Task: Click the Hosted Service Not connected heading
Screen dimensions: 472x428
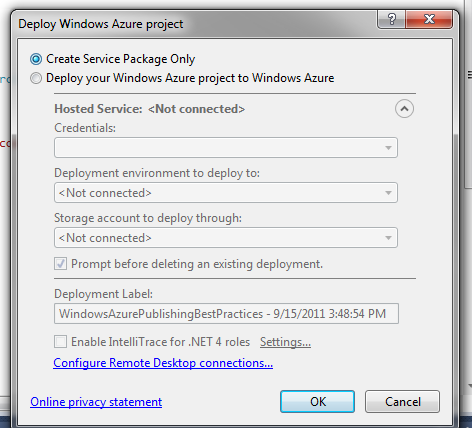Action: coord(150,109)
